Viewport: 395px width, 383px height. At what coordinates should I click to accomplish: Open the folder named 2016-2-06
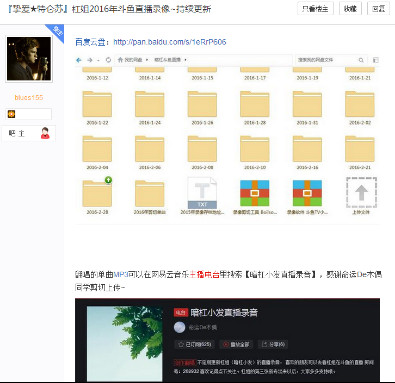click(x=150, y=149)
